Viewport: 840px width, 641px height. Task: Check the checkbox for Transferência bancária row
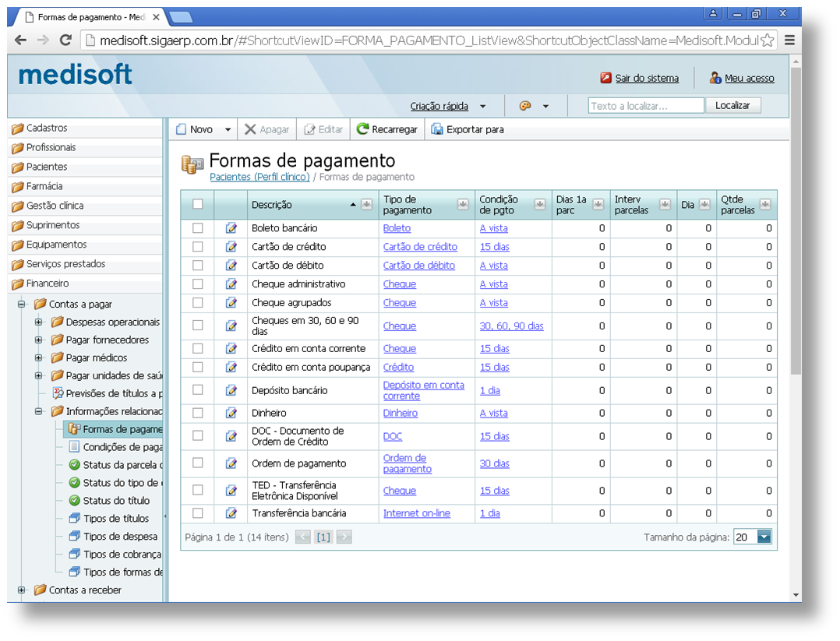[x=197, y=512]
